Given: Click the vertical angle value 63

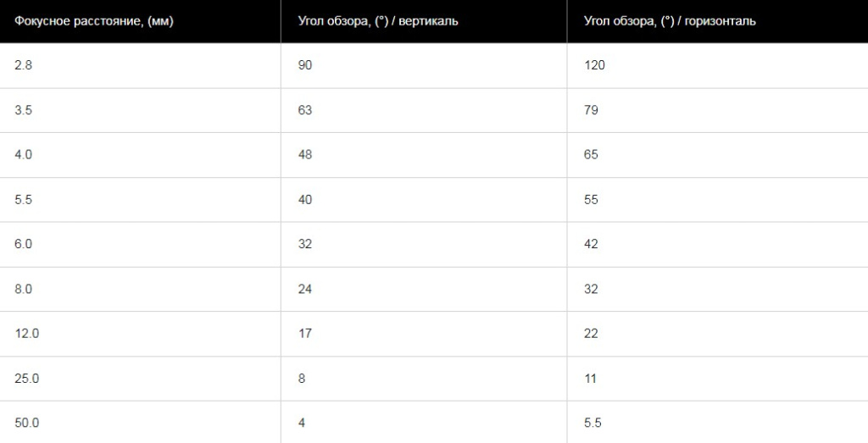Looking at the screenshot, I should 305,110.
